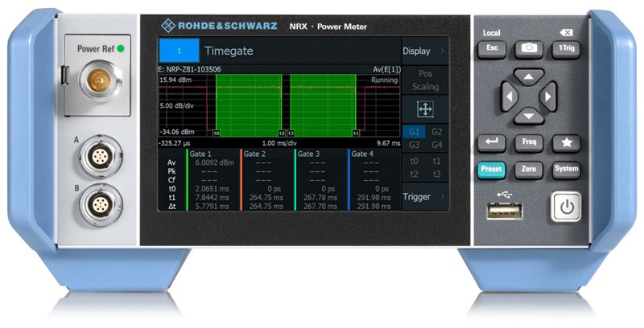Tap Gate 1 t0 value 2.0651 ms

point(212,189)
